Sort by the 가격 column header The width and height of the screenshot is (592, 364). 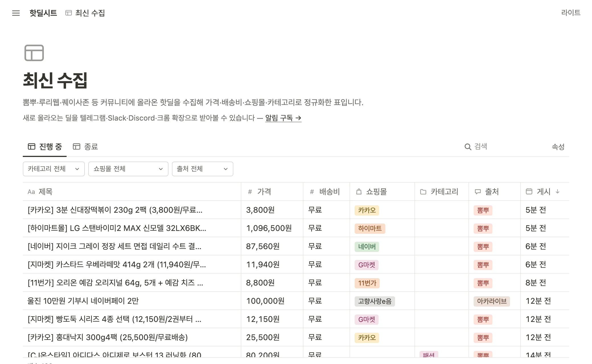click(272, 192)
